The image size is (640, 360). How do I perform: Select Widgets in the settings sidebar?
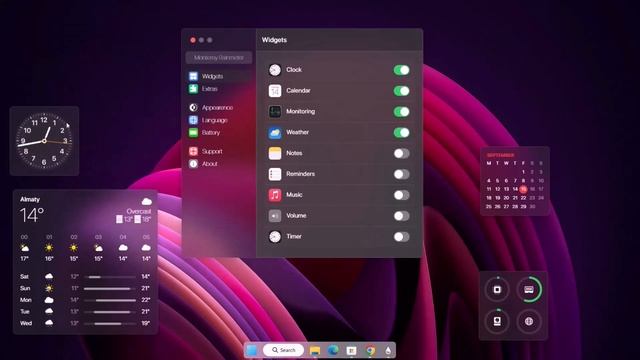219,76
